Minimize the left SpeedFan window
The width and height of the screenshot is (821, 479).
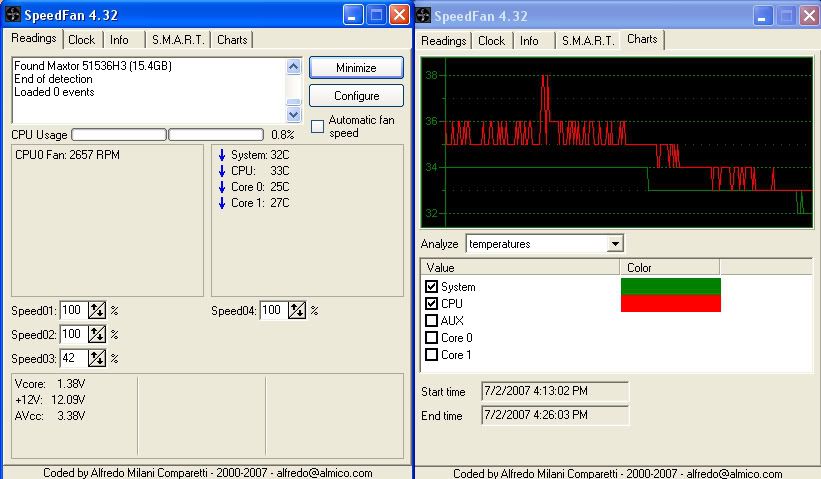point(353,15)
